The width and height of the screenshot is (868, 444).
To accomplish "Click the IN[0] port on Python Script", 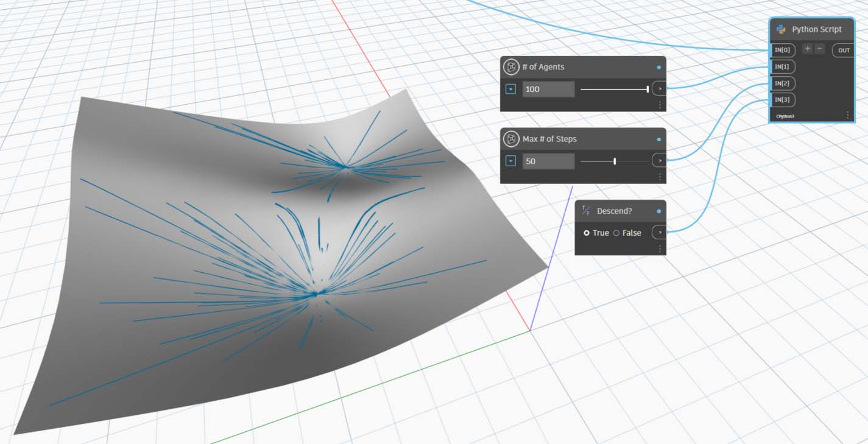I will (782, 50).
